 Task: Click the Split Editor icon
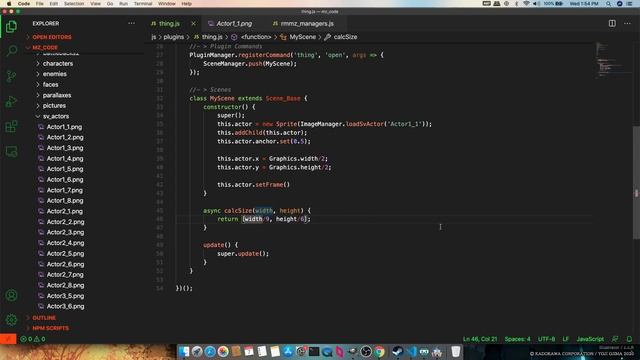point(612,23)
